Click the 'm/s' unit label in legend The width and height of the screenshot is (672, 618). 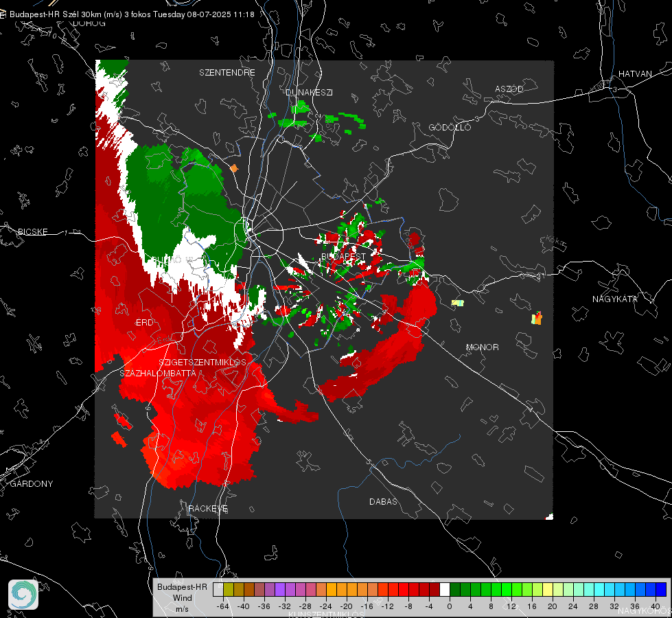point(182,609)
